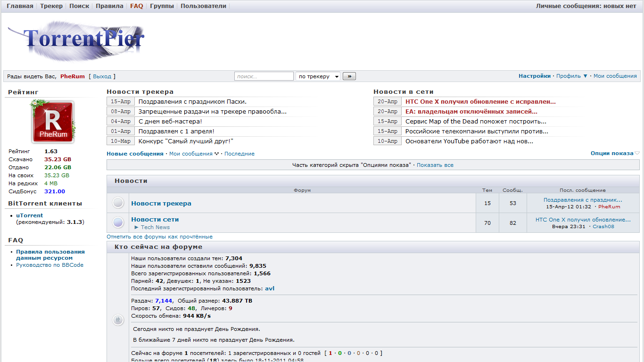Click the PheRum user avatar
This screenshot has width=644, height=362.
point(53,122)
